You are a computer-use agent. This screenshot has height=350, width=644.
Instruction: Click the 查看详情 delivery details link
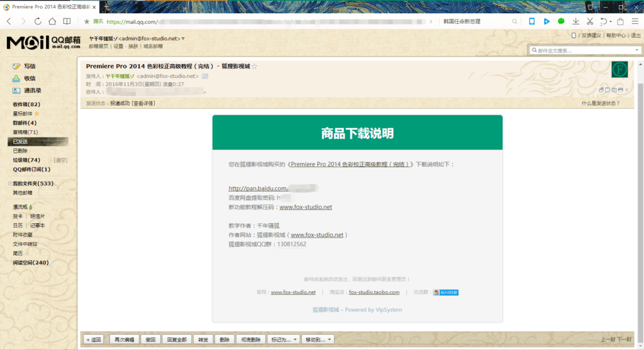(143, 104)
